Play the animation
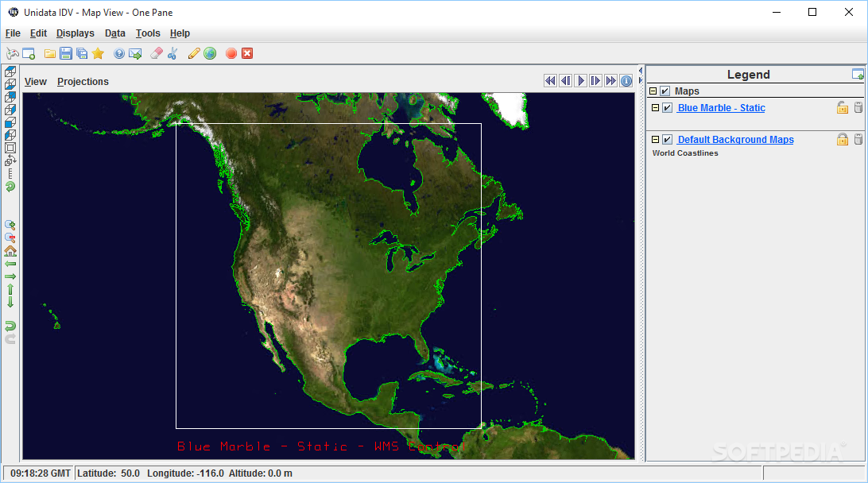Image resolution: width=868 pixels, height=483 pixels. pos(581,81)
